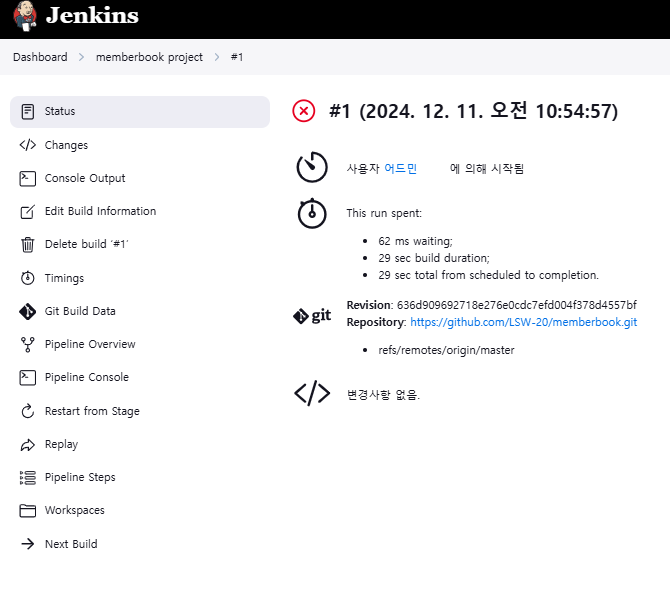Click the build heading #1 timestamp
This screenshot has width=670, height=593.
click(473, 111)
